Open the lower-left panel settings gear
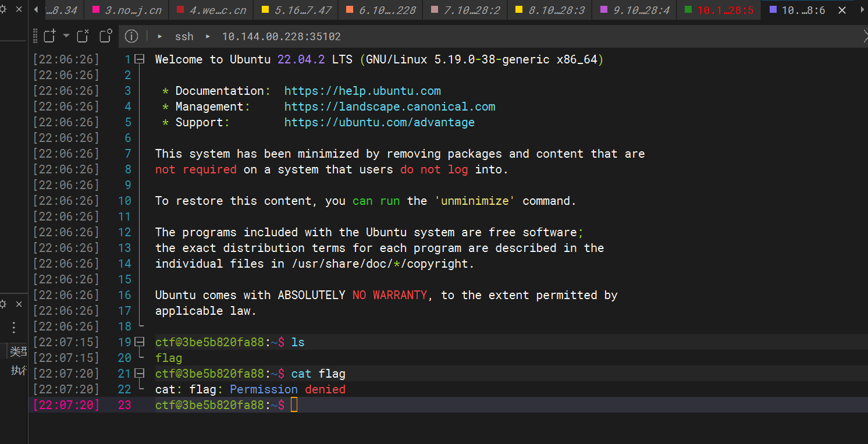Screen dimensions: 868x444 pyautogui.click(x=3, y=304)
